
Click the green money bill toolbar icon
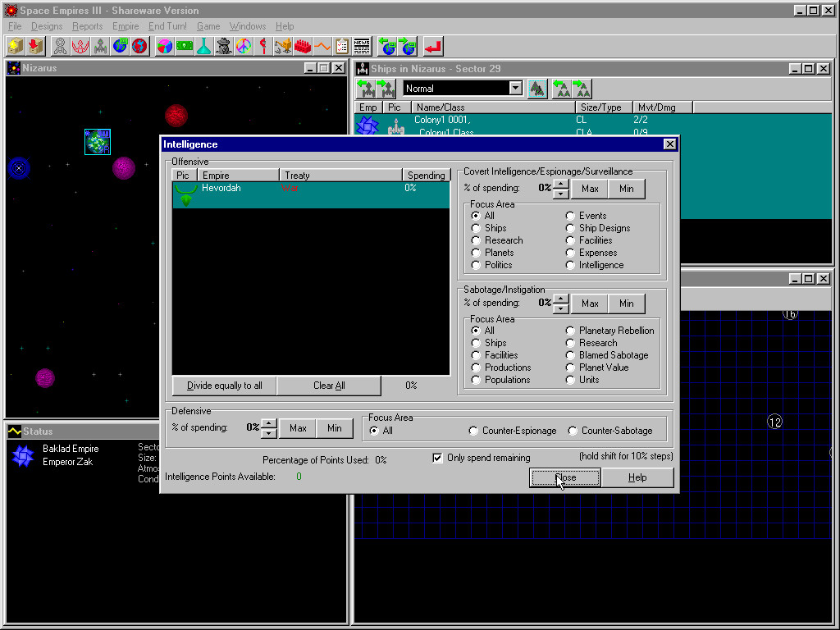click(x=185, y=46)
